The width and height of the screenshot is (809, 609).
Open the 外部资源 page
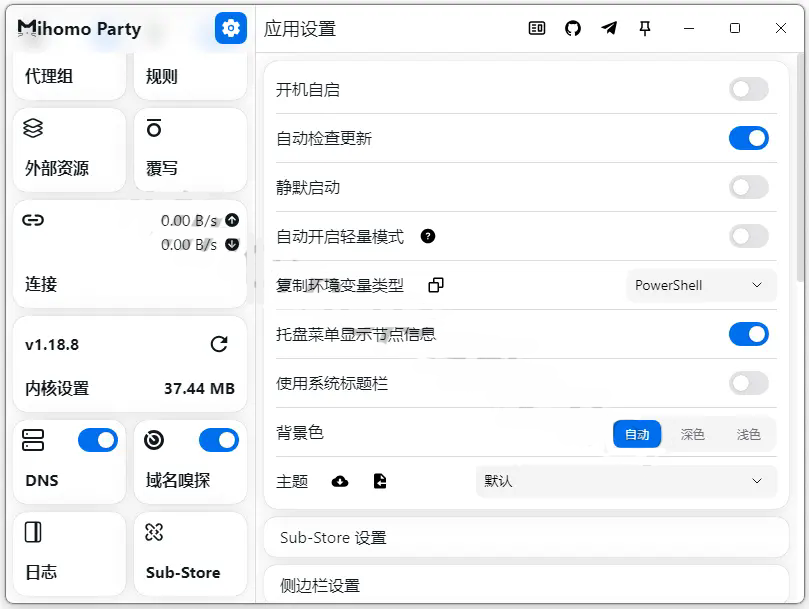click(x=70, y=150)
